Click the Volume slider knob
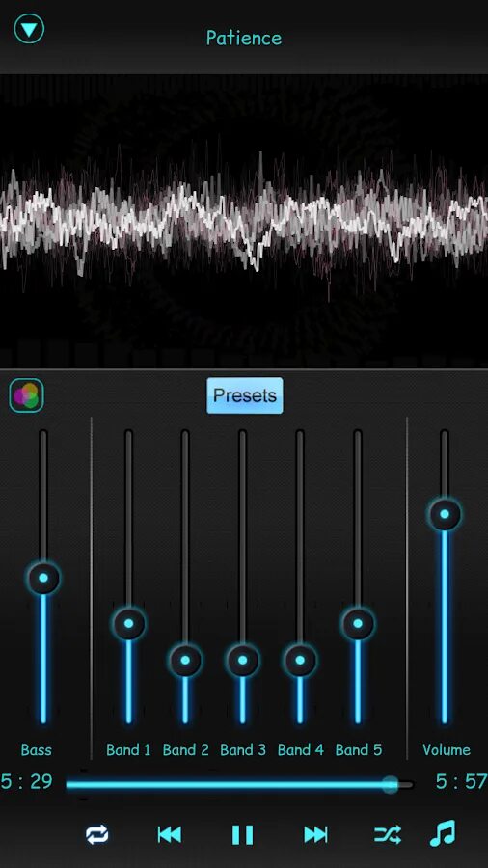 [x=445, y=514]
